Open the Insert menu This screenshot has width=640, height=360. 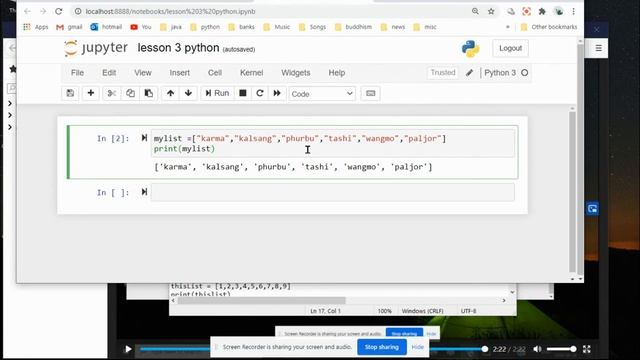point(180,73)
